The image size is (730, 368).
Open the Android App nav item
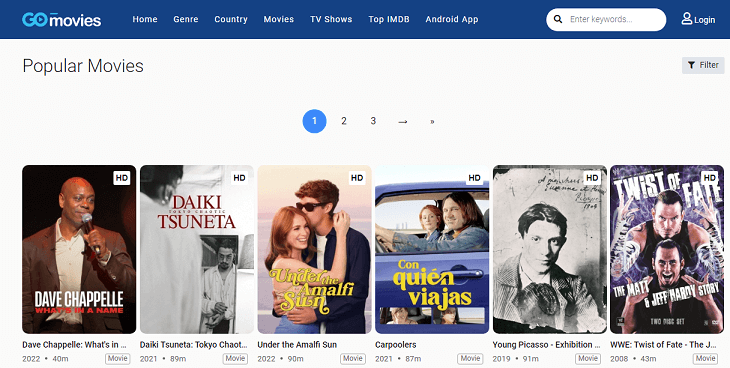(452, 20)
